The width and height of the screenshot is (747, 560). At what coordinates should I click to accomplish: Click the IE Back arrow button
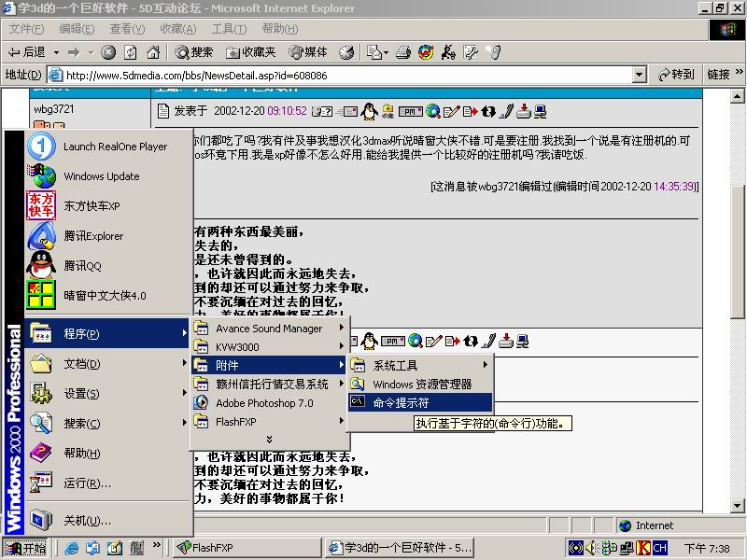point(27,52)
